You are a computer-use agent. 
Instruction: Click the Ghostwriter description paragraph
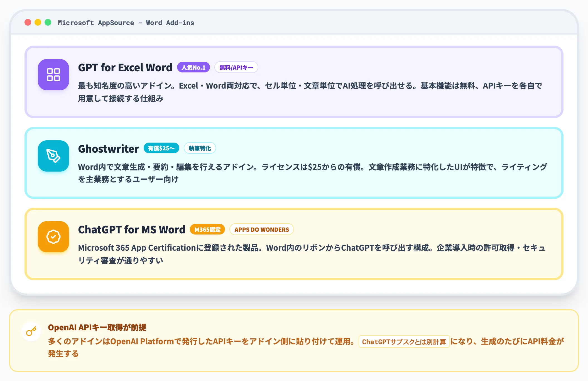[x=312, y=173]
